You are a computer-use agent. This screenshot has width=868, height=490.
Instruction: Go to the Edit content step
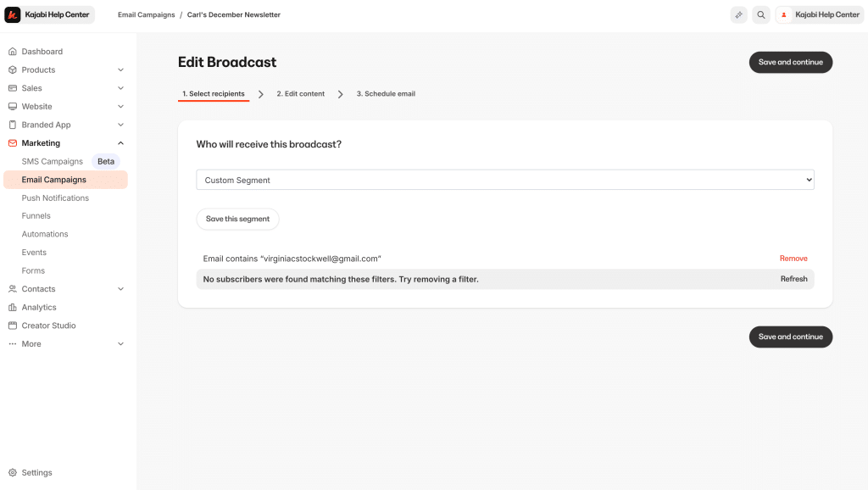(x=300, y=94)
